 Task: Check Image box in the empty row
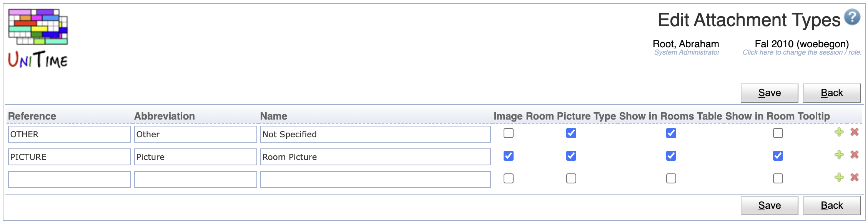click(x=509, y=178)
